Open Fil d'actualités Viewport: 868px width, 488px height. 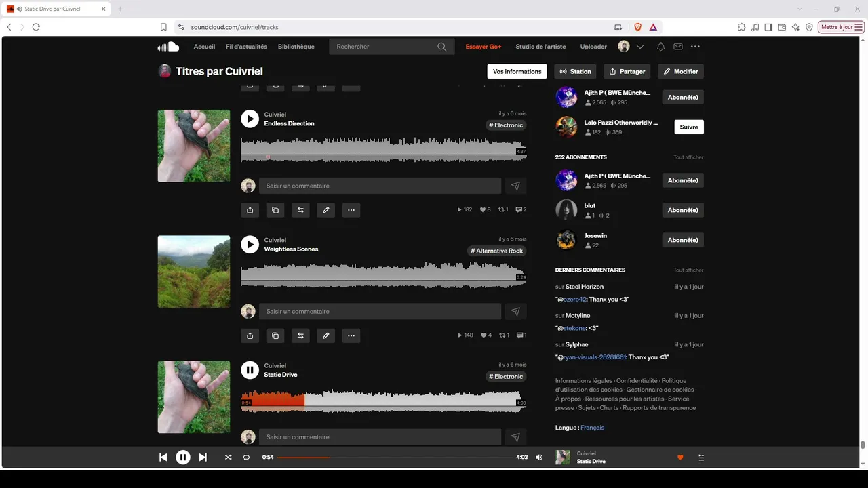[x=246, y=47]
